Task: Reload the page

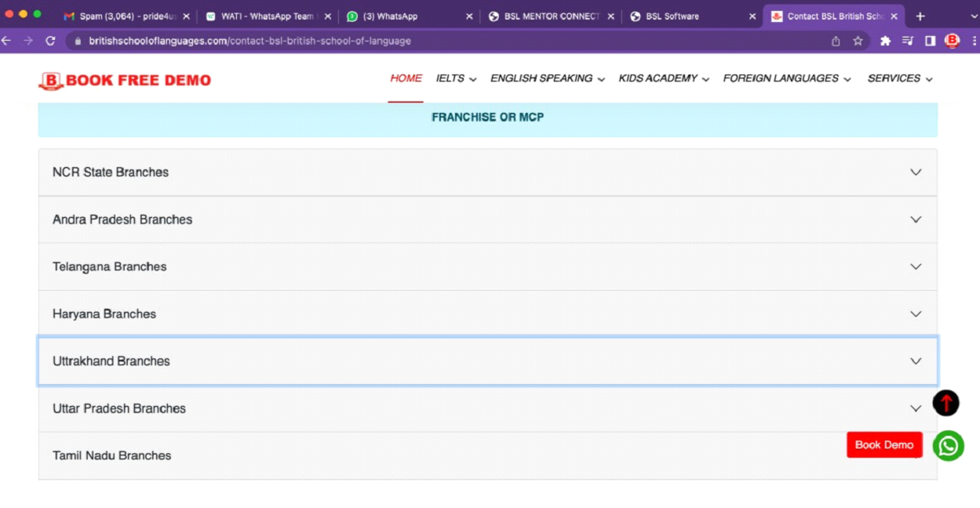Action: tap(50, 41)
